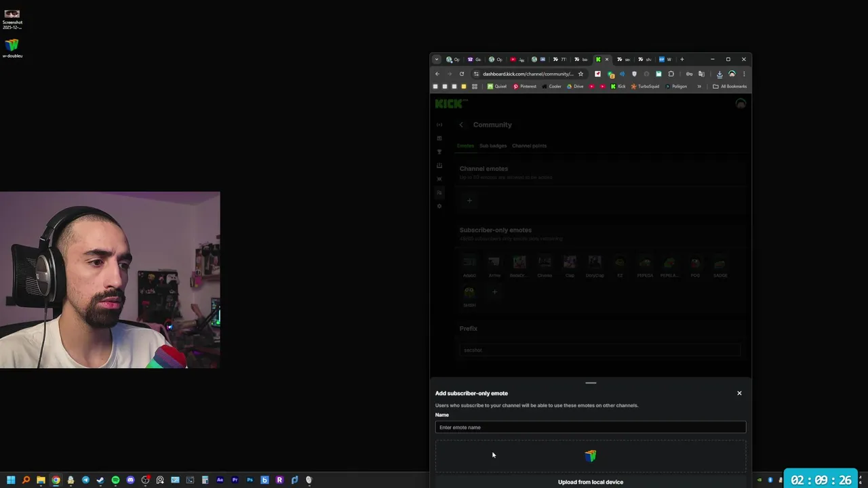This screenshot has width=868, height=488.
Task: Open After Effects from taskbar
Action: point(220,480)
